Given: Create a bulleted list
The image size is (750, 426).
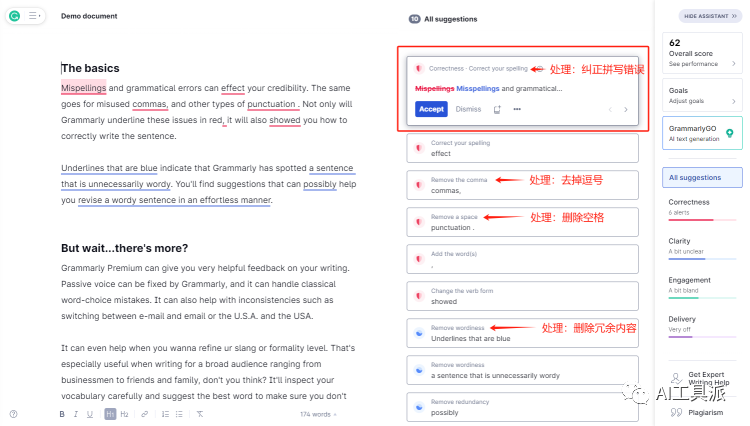Looking at the screenshot, I should pos(179,414).
